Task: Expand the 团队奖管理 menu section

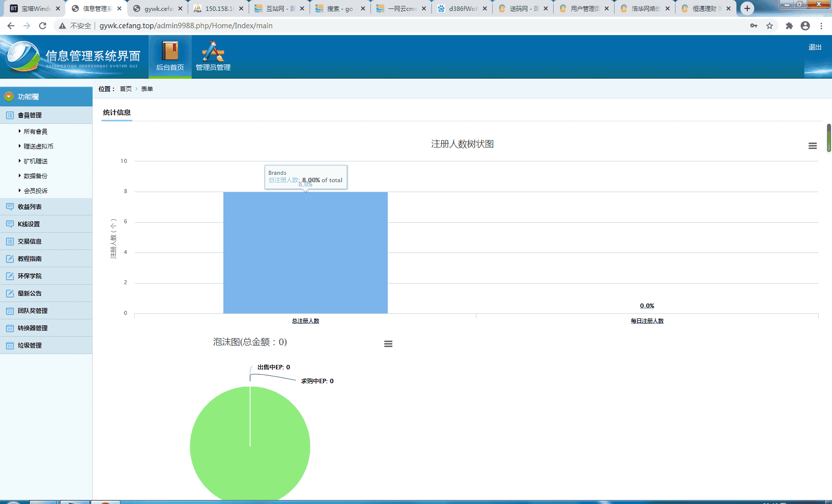Action: click(46, 310)
